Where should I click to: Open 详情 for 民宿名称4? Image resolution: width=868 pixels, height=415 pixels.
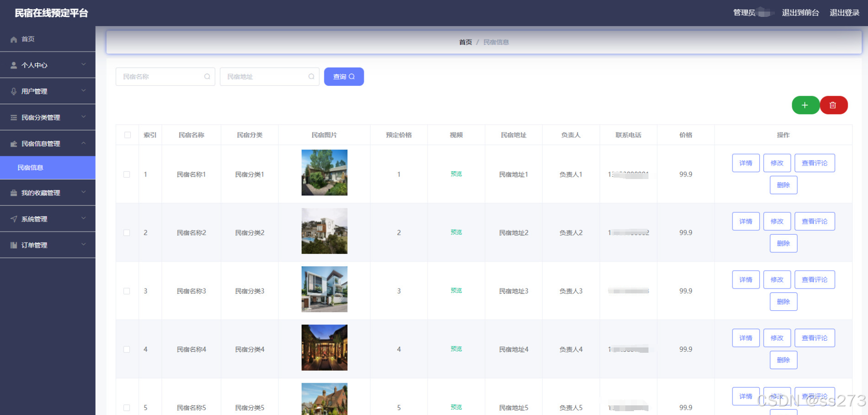click(746, 338)
